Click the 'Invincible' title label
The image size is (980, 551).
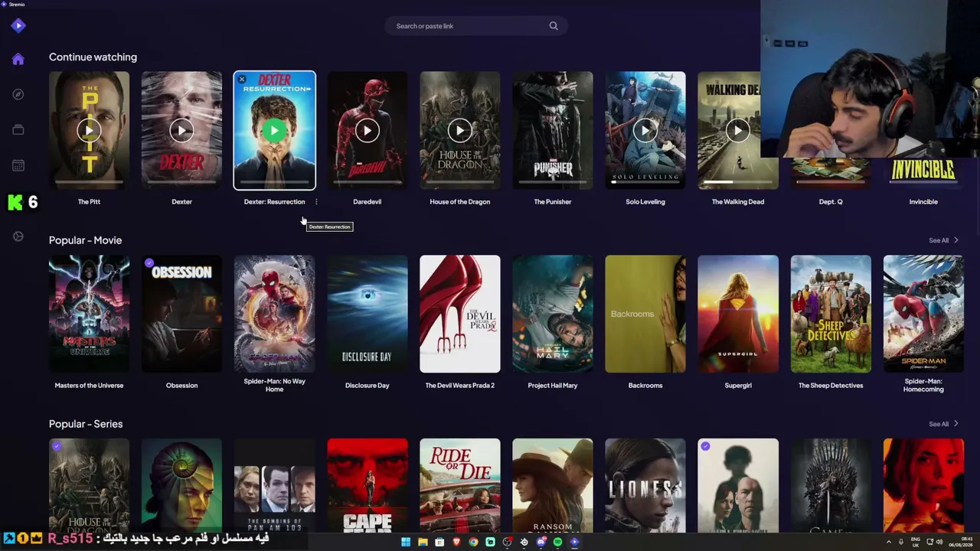click(923, 202)
